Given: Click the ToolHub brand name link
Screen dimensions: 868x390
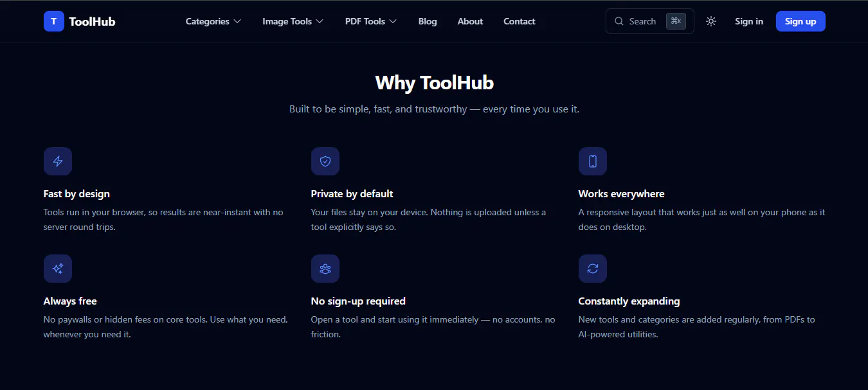Looking at the screenshot, I should pos(92,21).
